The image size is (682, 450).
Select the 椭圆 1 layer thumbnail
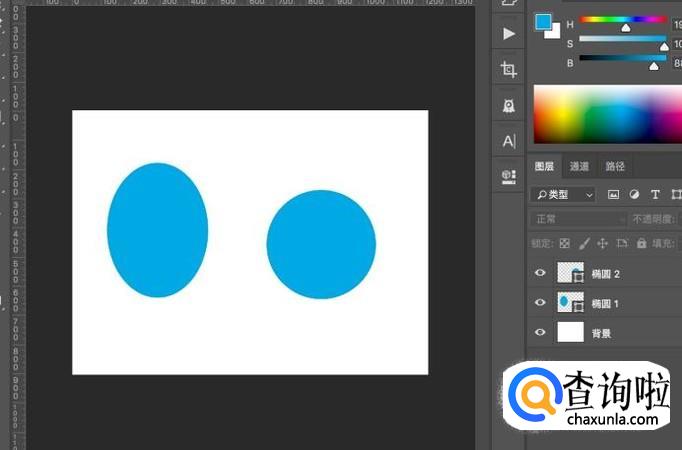pyautogui.click(x=571, y=302)
